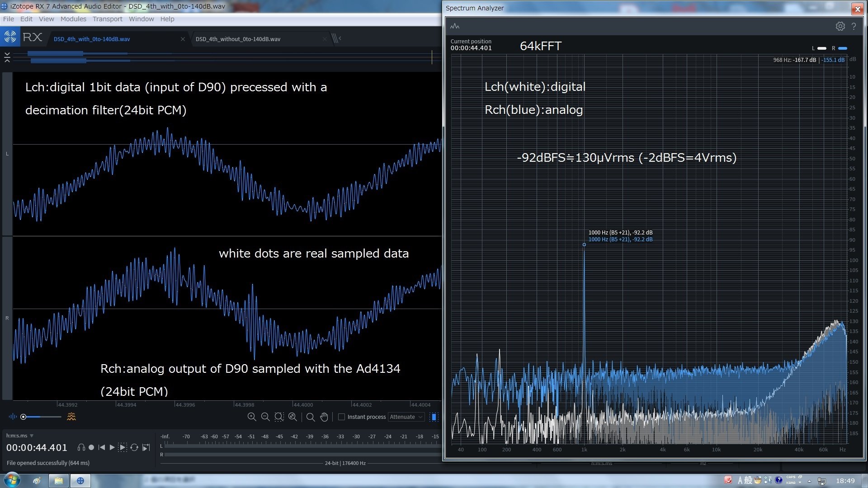Click the blue help tray icon
This screenshot has height=488, width=868.
[x=778, y=480]
